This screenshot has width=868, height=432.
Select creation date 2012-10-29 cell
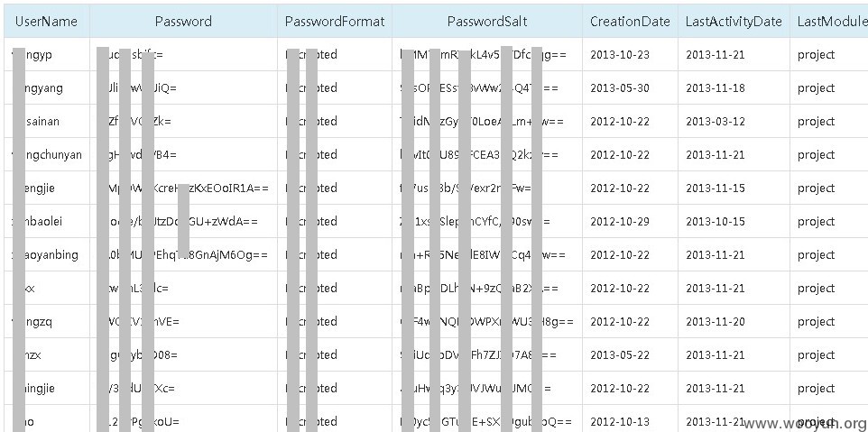coord(620,221)
